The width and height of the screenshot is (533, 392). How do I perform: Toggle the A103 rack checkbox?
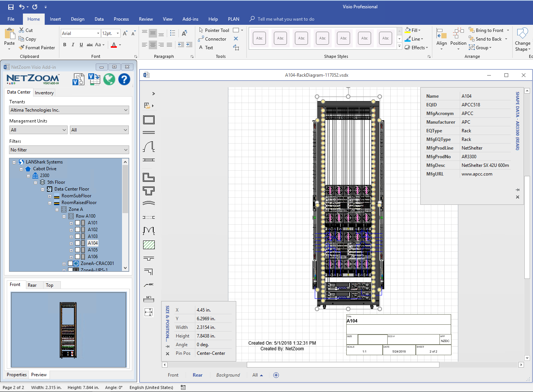click(77, 236)
